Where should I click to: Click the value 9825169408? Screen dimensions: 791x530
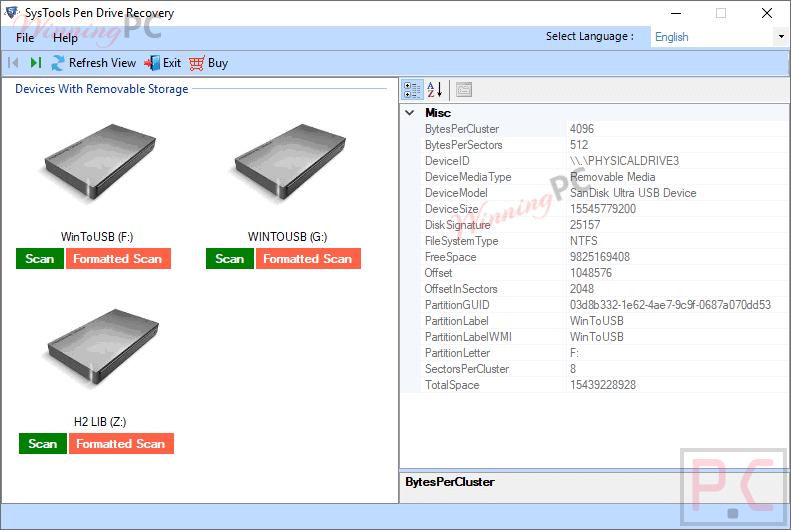coord(600,257)
